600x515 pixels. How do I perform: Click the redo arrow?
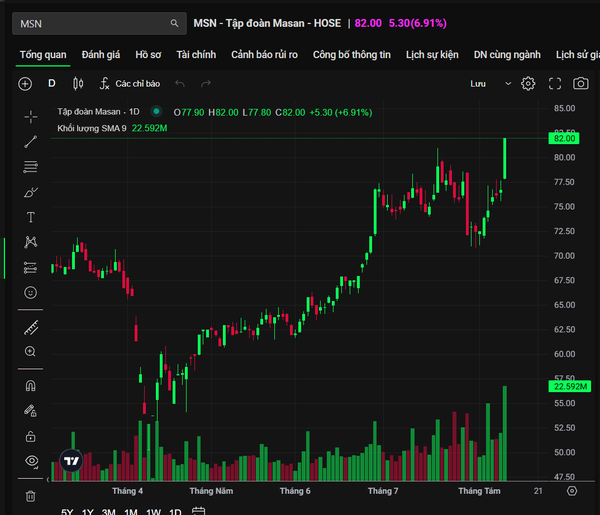pyautogui.click(x=206, y=83)
